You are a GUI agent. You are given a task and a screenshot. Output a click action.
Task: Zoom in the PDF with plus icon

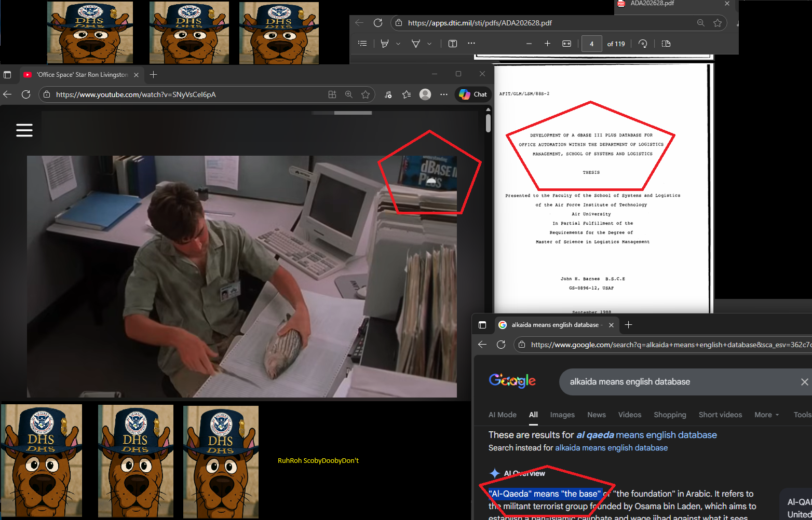click(547, 44)
